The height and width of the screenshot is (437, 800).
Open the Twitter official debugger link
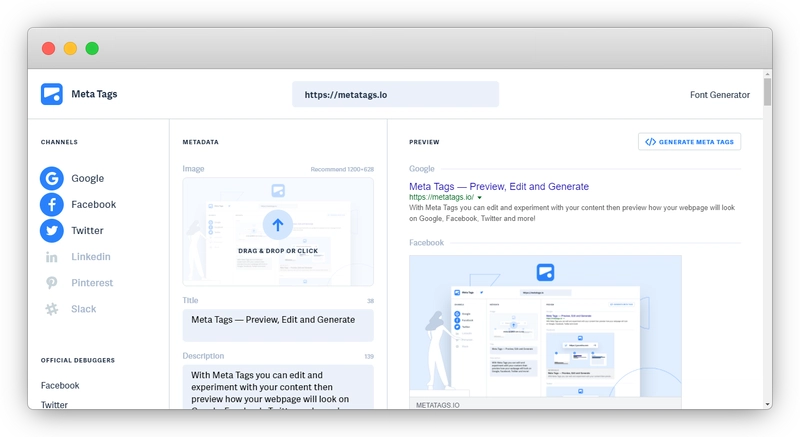click(x=54, y=404)
